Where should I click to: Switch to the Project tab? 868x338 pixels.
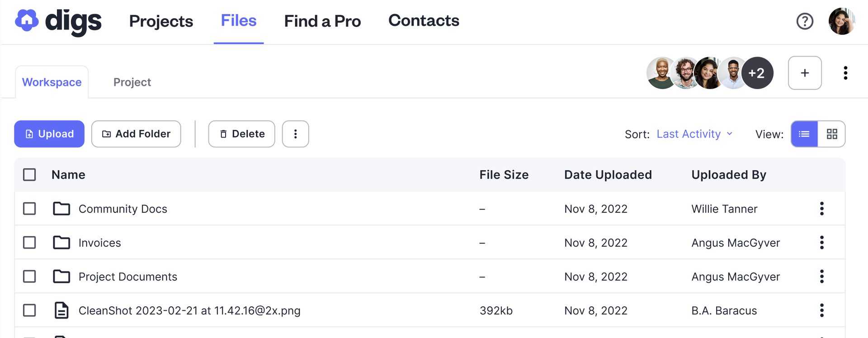[x=132, y=82]
